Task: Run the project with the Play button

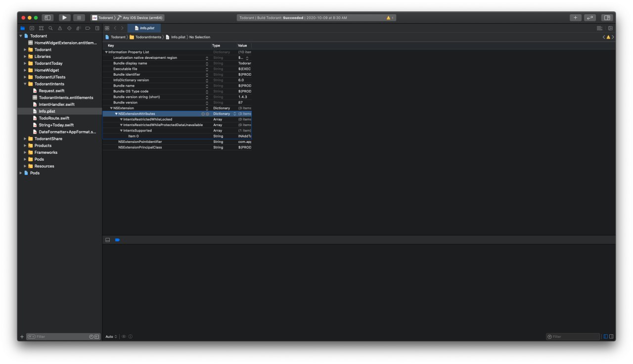Action: tap(64, 18)
